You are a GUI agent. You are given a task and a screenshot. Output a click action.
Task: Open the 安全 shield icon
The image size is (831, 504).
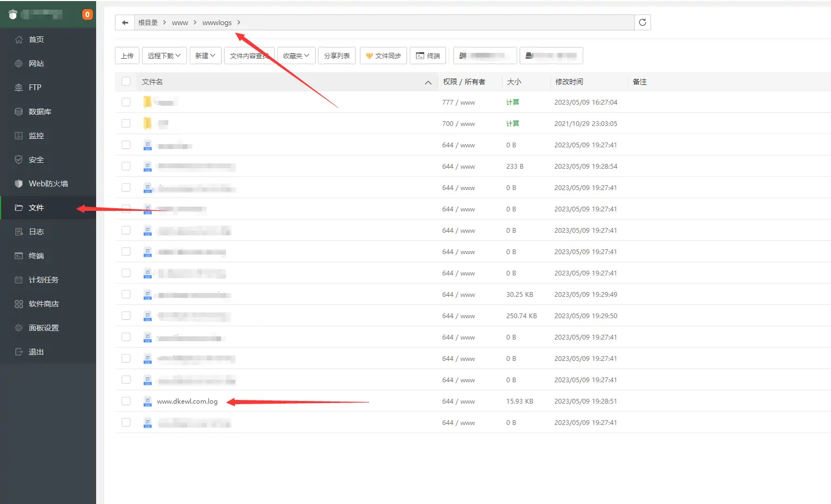click(x=19, y=160)
